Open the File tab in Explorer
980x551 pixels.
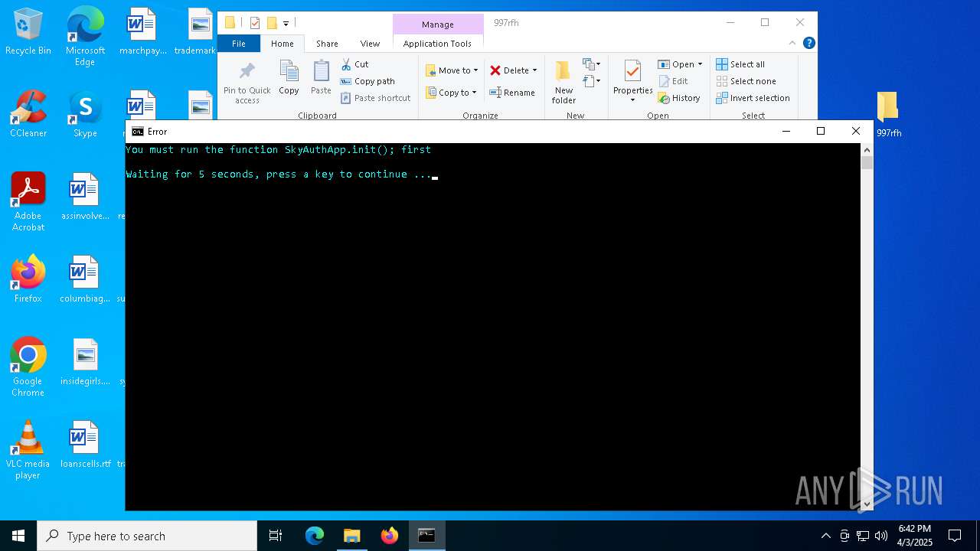tap(239, 44)
